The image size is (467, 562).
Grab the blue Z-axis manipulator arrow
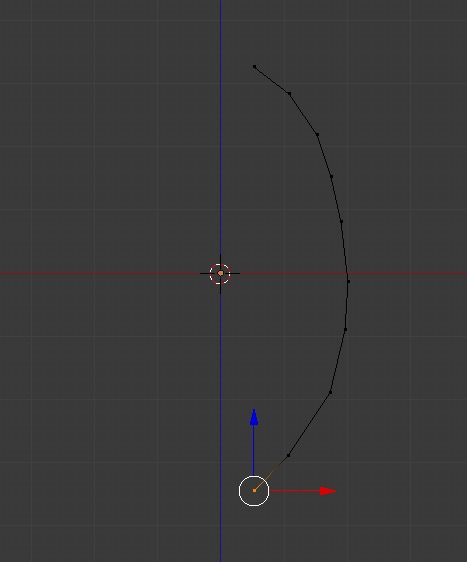[x=254, y=418]
